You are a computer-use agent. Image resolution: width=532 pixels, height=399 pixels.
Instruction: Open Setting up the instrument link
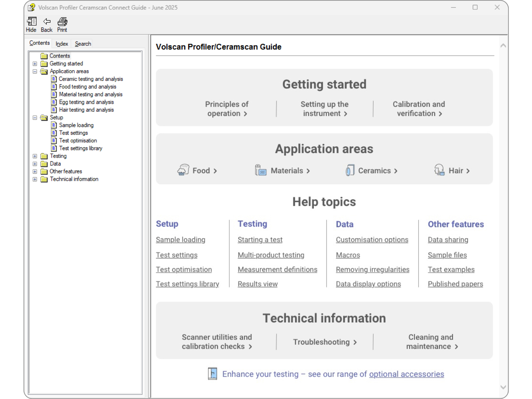[x=325, y=109]
